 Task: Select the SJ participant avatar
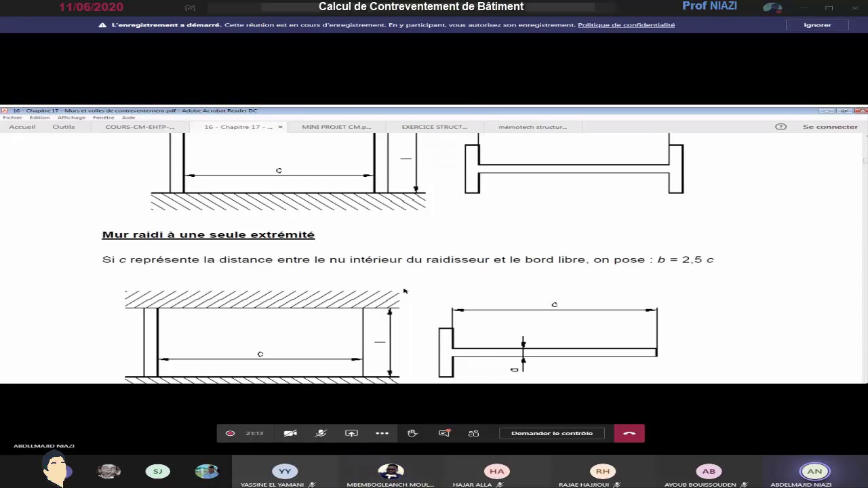(x=157, y=471)
